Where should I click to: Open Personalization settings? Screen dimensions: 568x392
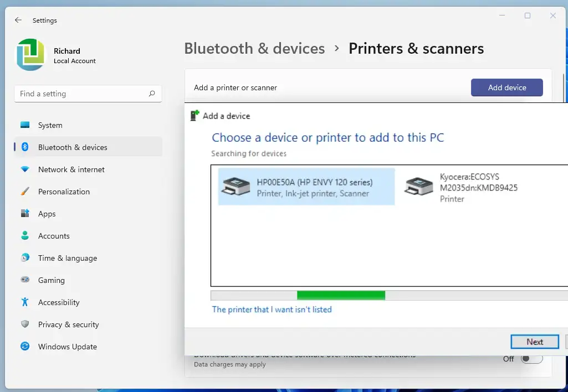88,192
